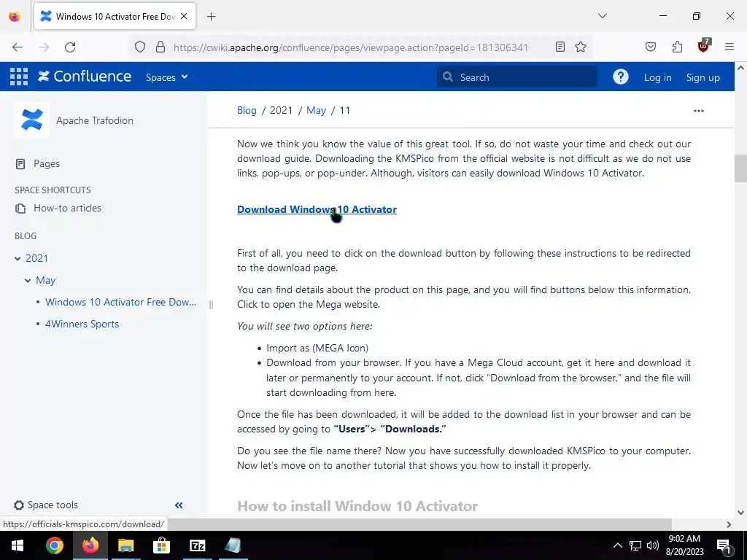The height and width of the screenshot is (560, 747).
Task: Click the Firefox View pinned icon
Action: (x=15, y=17)
